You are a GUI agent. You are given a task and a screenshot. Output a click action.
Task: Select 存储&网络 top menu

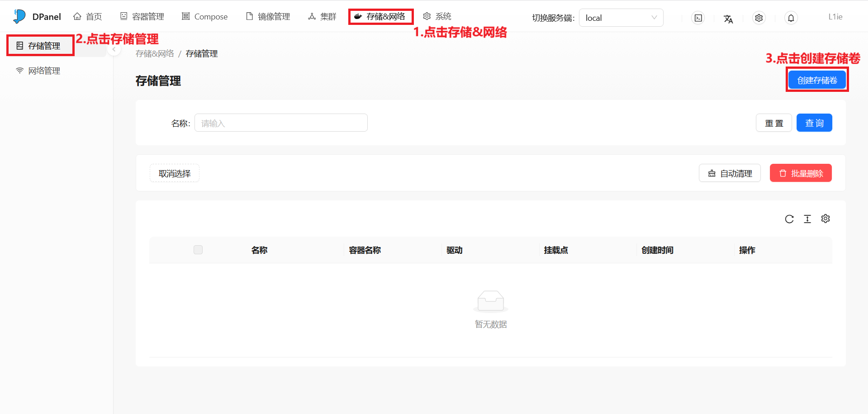380,17
